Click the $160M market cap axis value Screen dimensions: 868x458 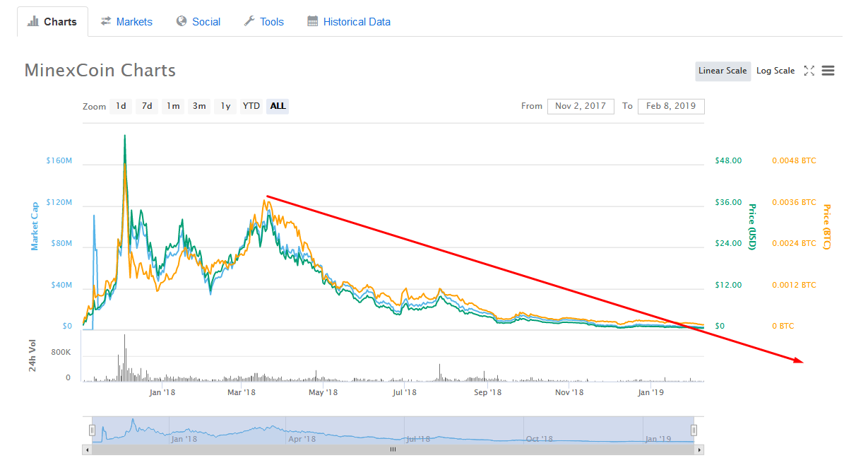[59, 160]
